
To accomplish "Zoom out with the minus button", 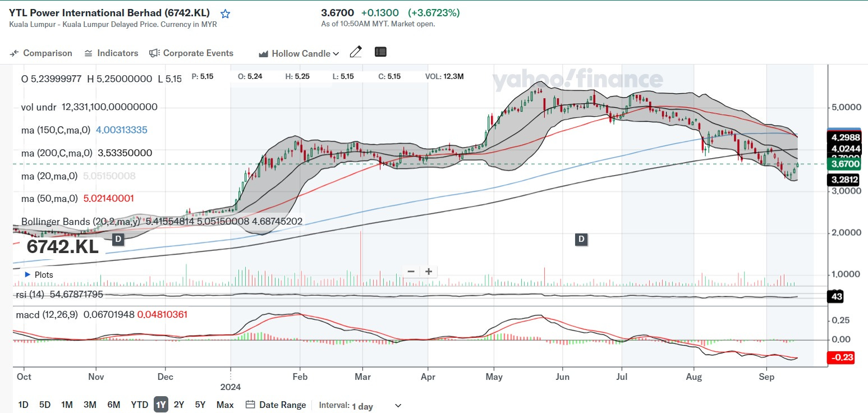I will [x=411, y=272].
